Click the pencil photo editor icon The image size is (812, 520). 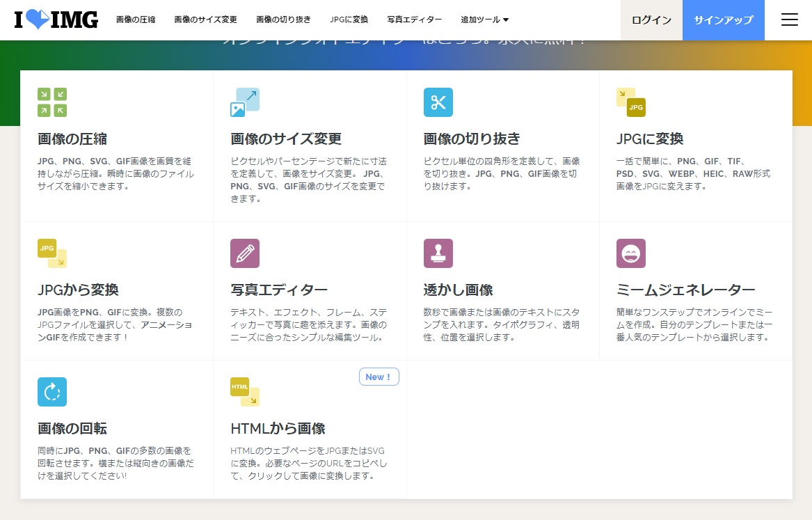245,253
